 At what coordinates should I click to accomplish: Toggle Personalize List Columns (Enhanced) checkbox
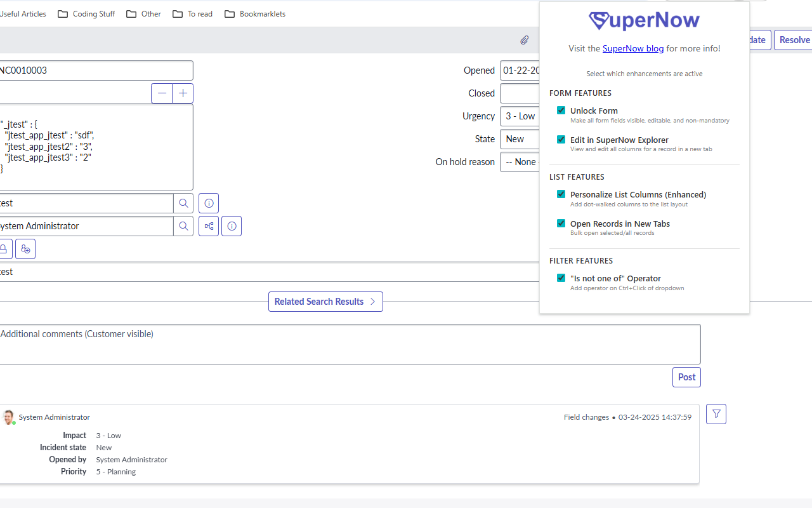(561, 194)
